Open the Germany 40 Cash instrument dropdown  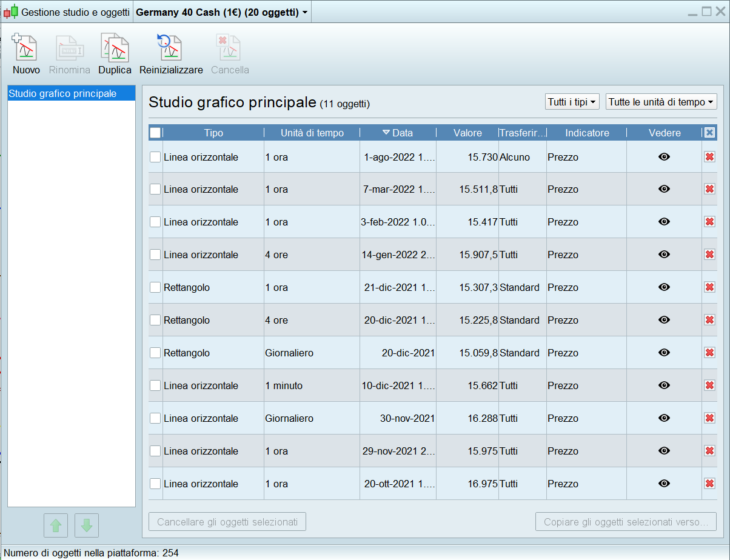[x=222, y=12]
